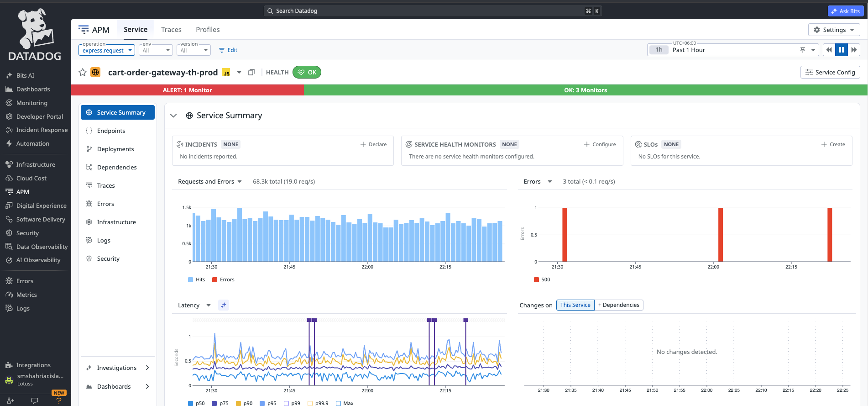
Task: Open help question mark icon
Action: click(58, 401)
